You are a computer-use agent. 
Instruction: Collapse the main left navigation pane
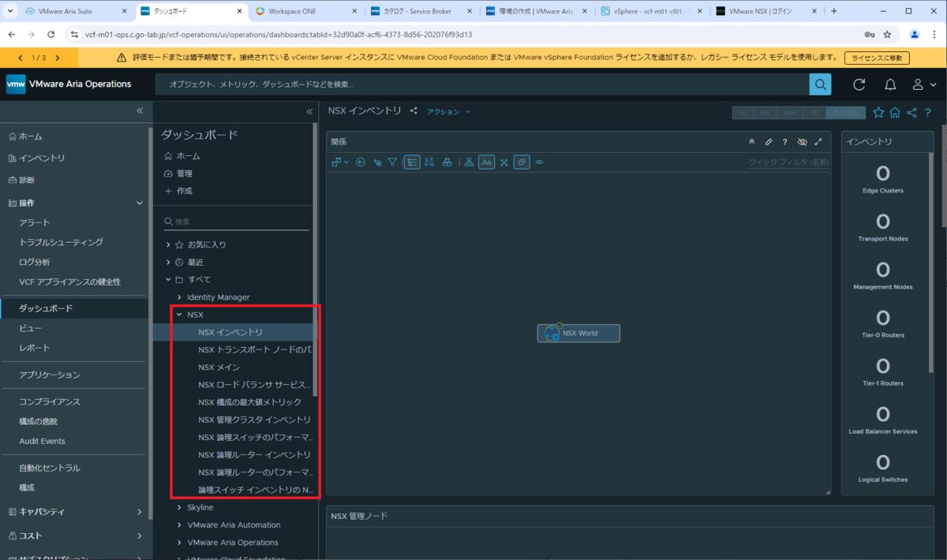[140, 111]
